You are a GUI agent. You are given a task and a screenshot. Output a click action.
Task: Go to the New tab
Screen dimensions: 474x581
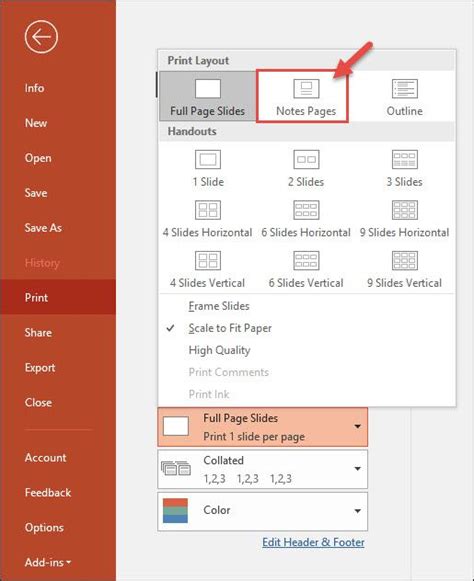point(36,123)
